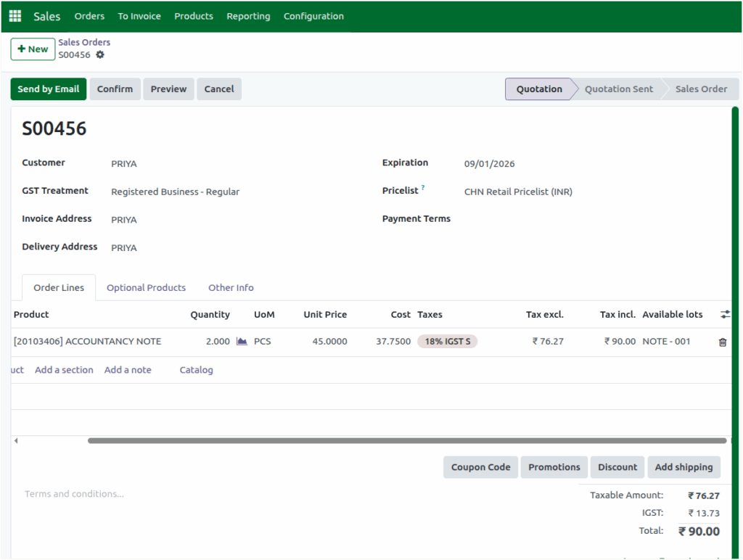This screenshot has width=743, height=560.
Task: Open the Payment Terms field
Action: (x=508, y=218)
